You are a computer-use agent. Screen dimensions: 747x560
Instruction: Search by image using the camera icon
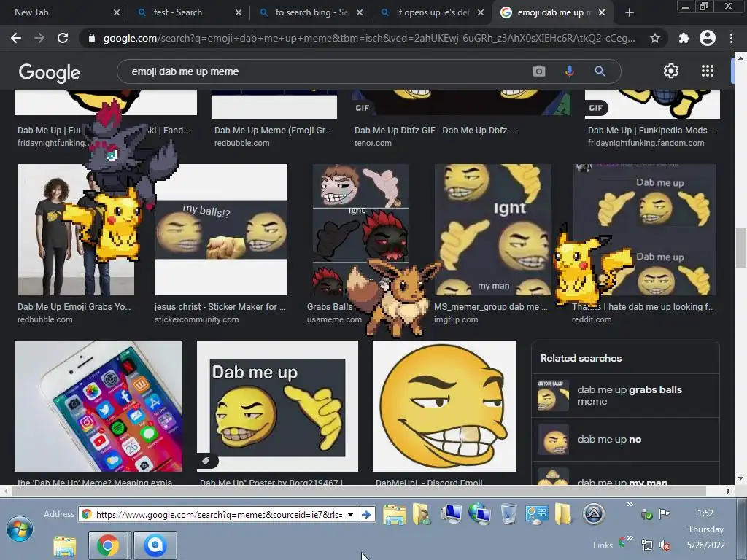539,71
